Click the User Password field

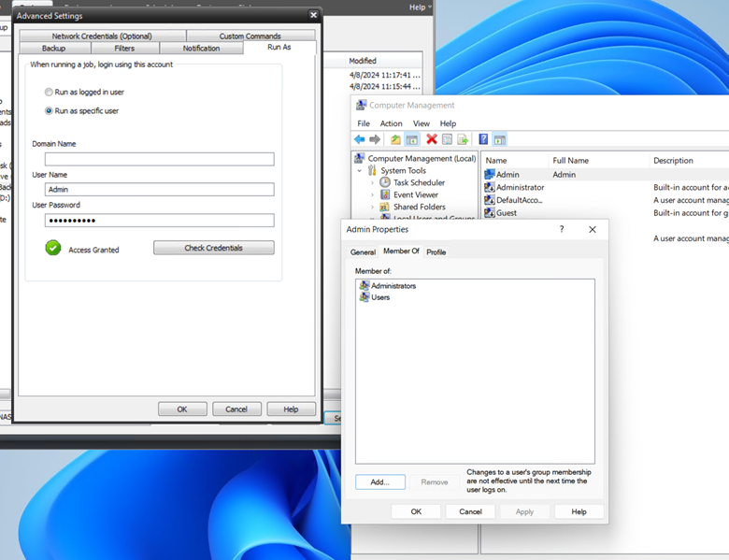pos(160,221)
